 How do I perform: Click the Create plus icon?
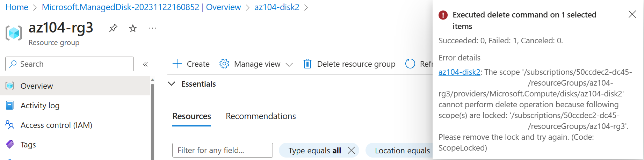177,64
